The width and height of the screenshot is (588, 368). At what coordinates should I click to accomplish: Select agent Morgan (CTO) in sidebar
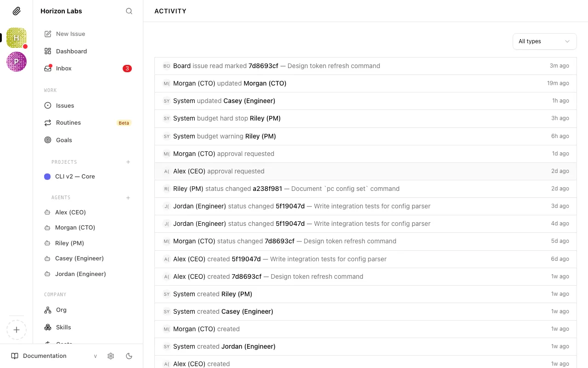88,228
